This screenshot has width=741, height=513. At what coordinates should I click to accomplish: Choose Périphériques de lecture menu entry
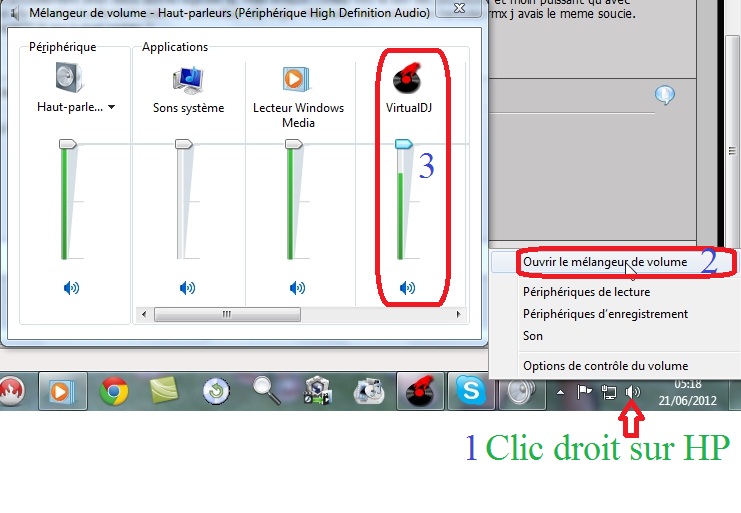(x=586, y=292)
